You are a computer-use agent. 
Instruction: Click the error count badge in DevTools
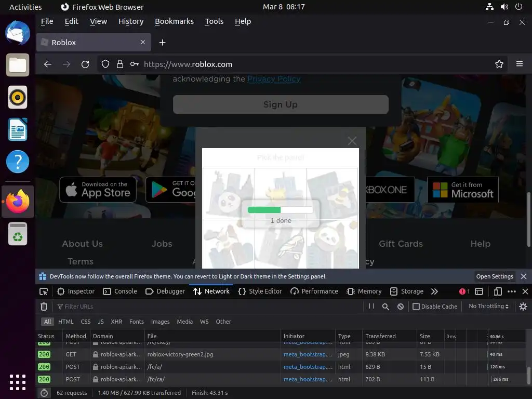tap(464, 291)
